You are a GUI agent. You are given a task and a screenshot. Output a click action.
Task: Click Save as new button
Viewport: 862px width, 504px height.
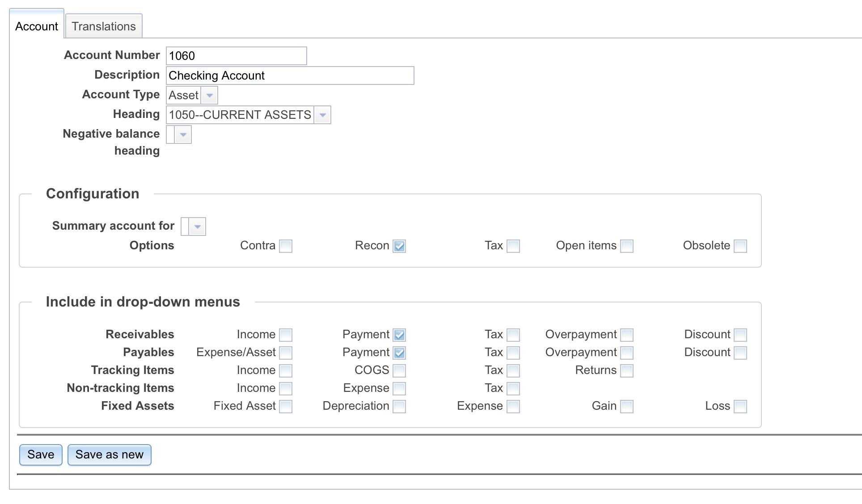coord(110,454)
